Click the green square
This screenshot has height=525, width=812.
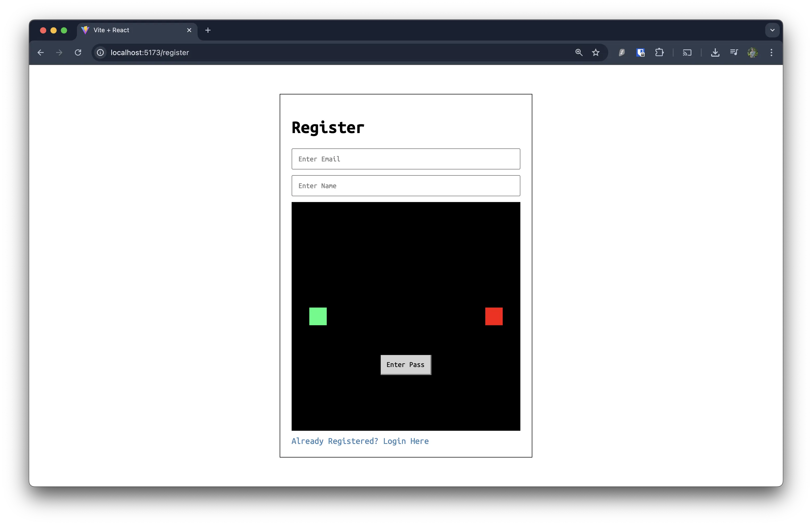coord(318,316)
